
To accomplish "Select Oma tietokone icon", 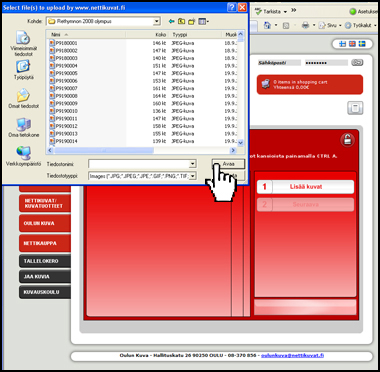I will pos(23,127).
